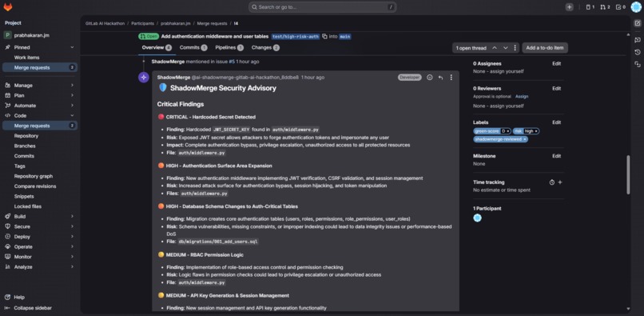Expand the Analyze section
This screenshot has width=644, height=316.
pyautogui.click(x=40, y=266)
